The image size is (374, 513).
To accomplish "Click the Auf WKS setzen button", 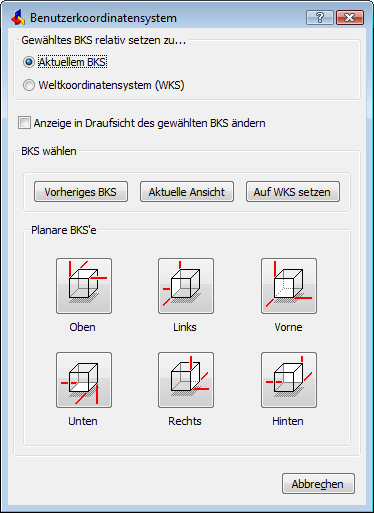I will point(293,192).
